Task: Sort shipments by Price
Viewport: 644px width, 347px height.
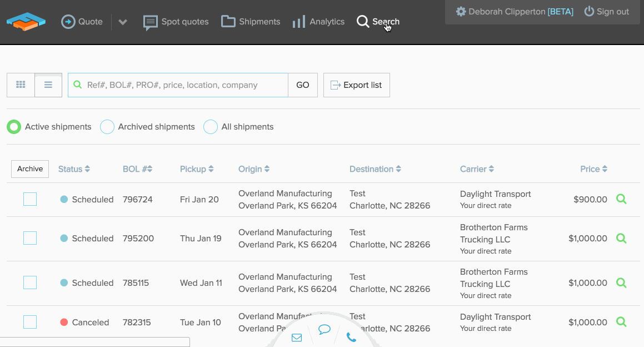Action: click(x=594, y=169)
